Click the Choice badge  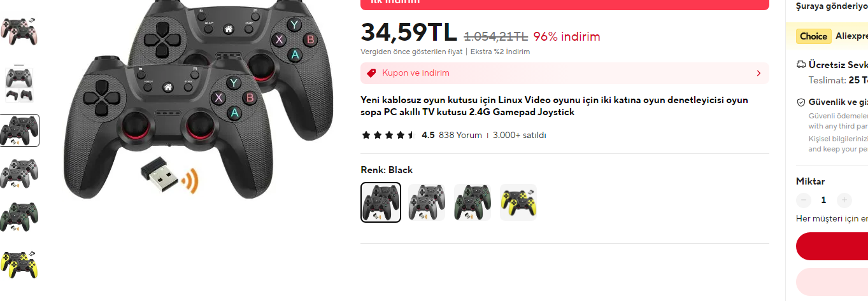point(813,36)
